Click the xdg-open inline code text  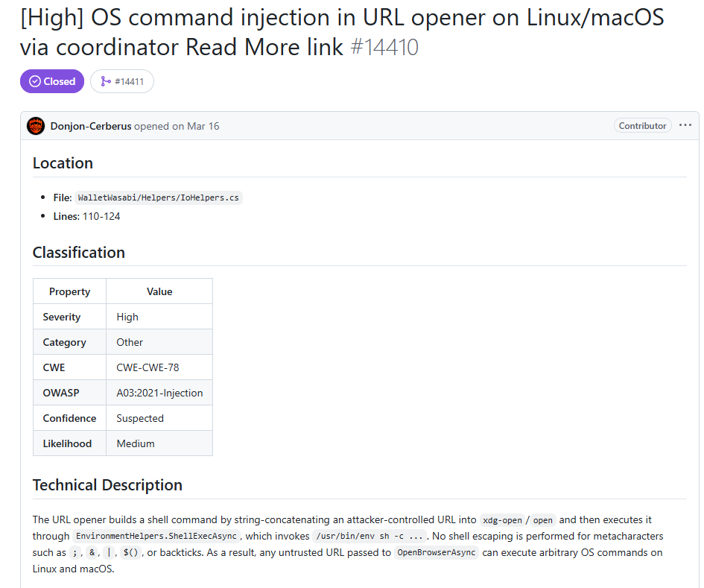pyautogui.click(x=502, y=520)
